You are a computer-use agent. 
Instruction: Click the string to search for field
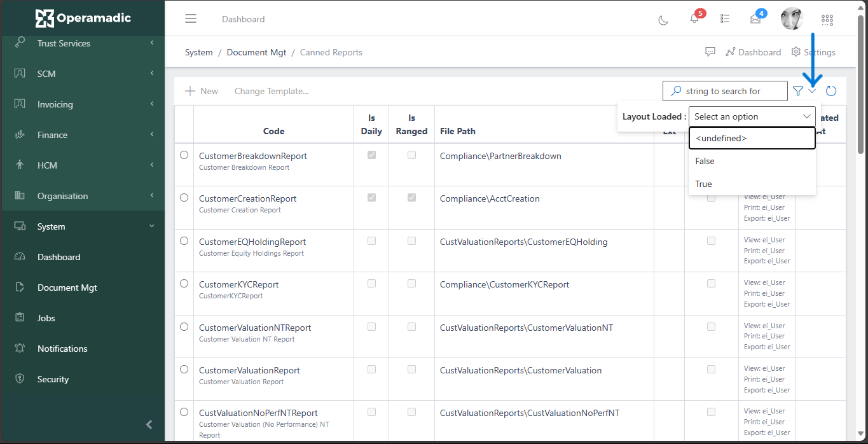point(725,91)
